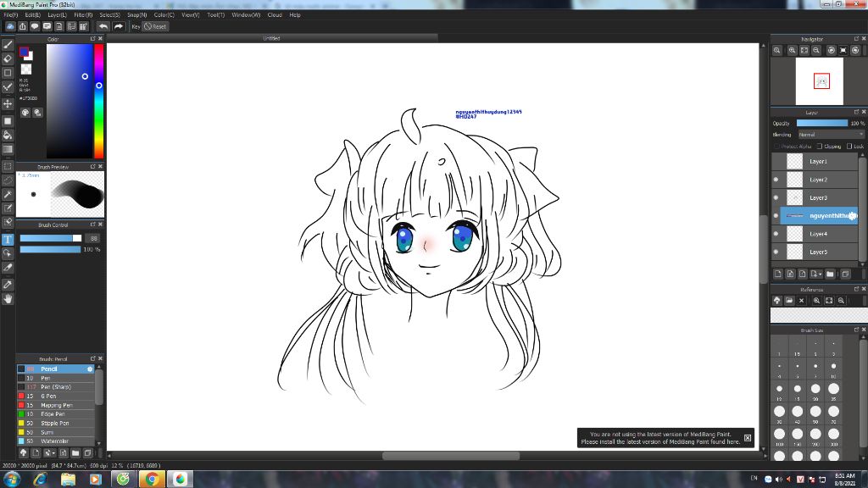Viewport: 868px width, 488px height.
Task: Hide Layer3 using its visibility dot
Action: tap(776, 197)
